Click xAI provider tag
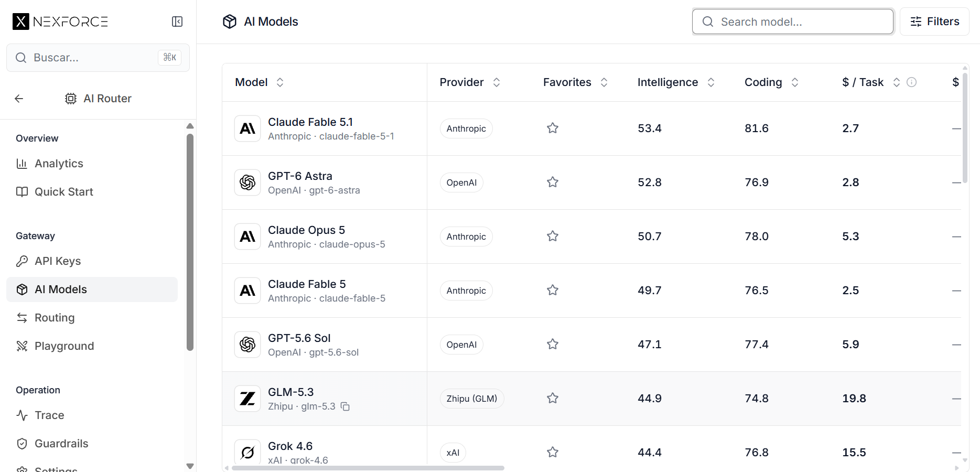Image resolution: width=980 pixels, height=472 pixels. click(453, 453)
